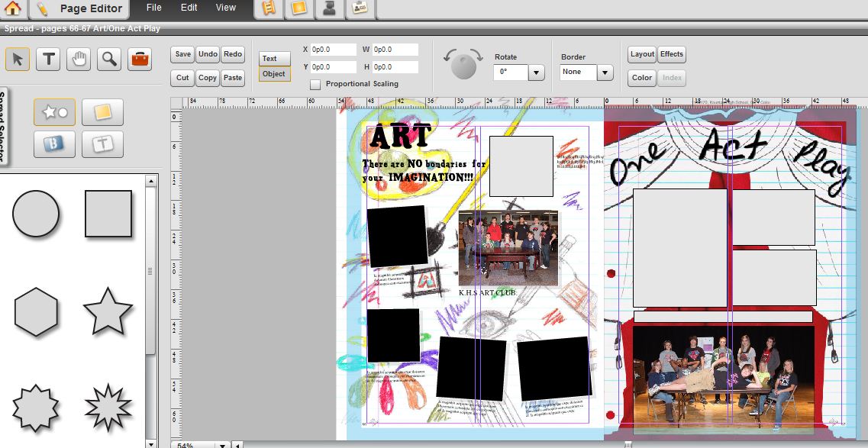The height and width of the screenshot is (448, 868).
Task: Select the shapes library button
Action: click(x=55, y=112)
